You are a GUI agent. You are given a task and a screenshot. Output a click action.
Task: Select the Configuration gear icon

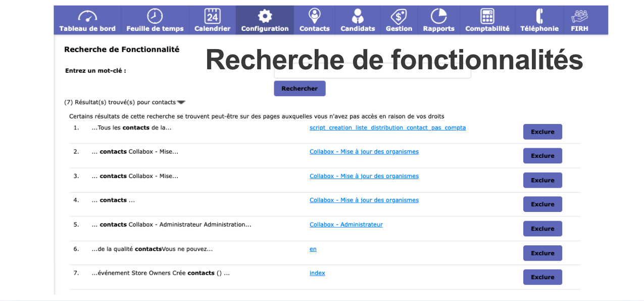pos(265,16)
